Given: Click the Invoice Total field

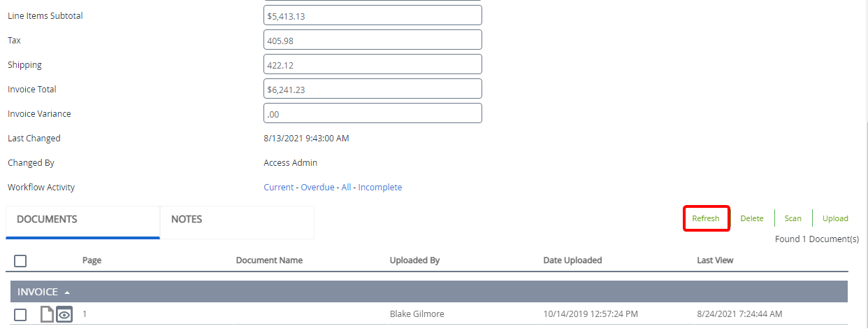Looking at the screenshot, I should [x=372, y=89].
